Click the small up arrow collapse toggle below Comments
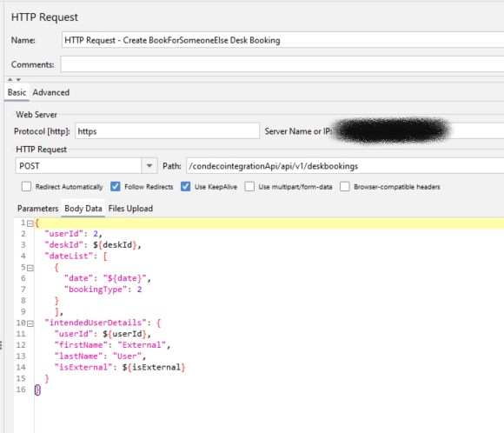The image size is (504, 433). 10,79
